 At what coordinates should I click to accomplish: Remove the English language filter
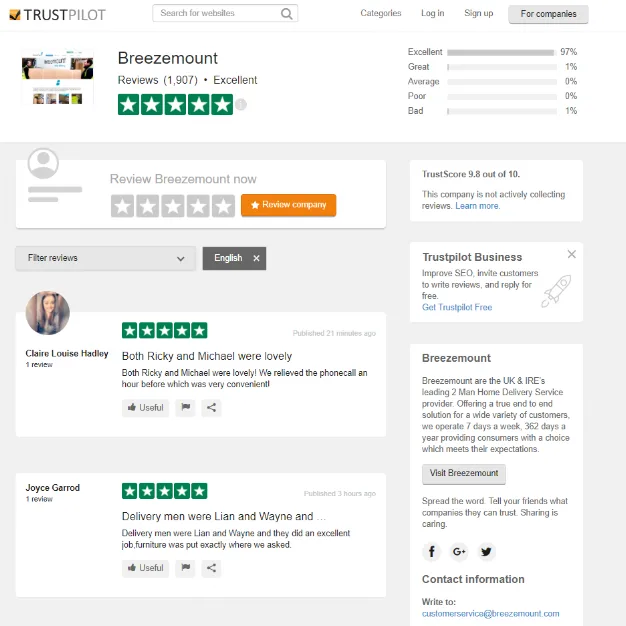pos(256,258)
